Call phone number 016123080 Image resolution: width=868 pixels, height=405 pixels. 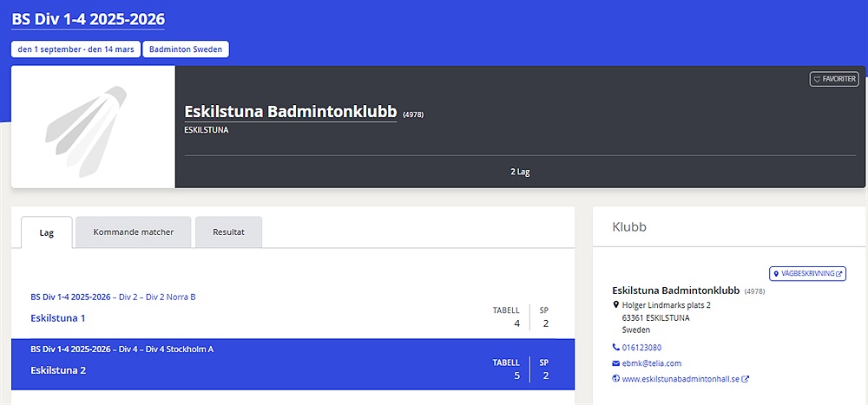641,348
